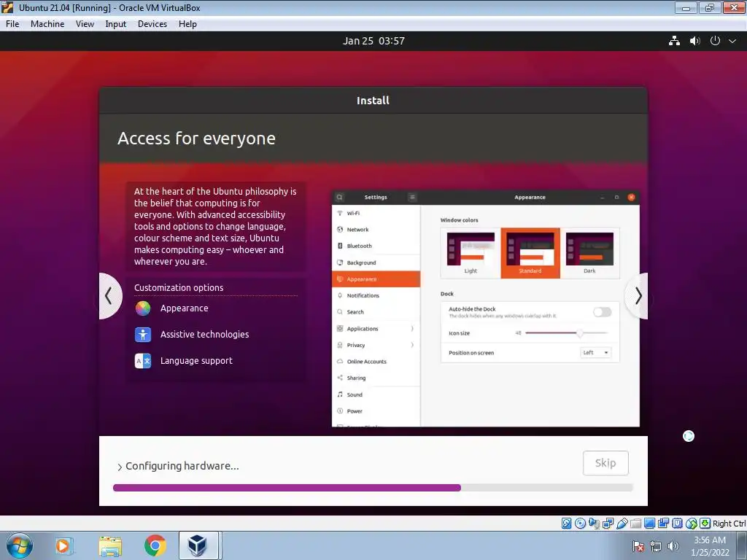
Task: Click the VirtualBox taskbar button
Action: pos(198,545)
